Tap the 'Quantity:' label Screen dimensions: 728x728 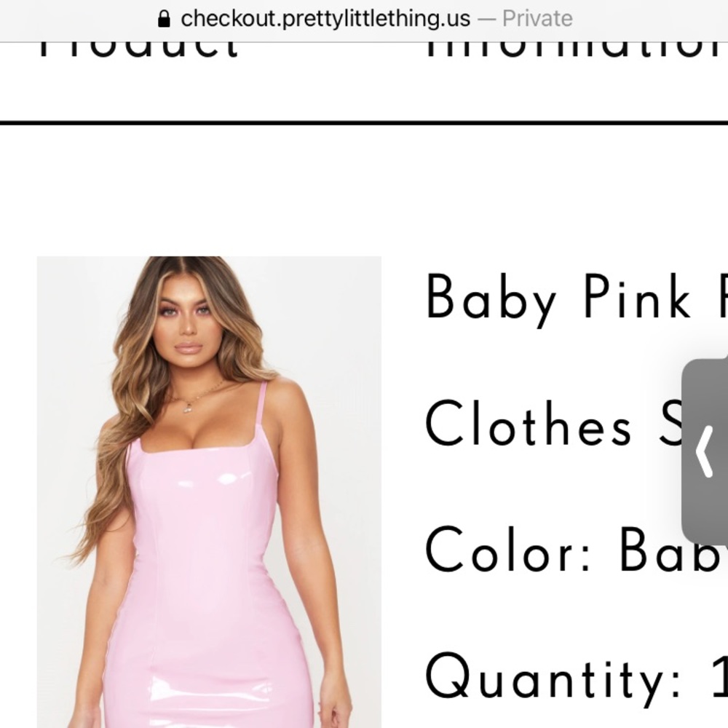click(552, 678)
